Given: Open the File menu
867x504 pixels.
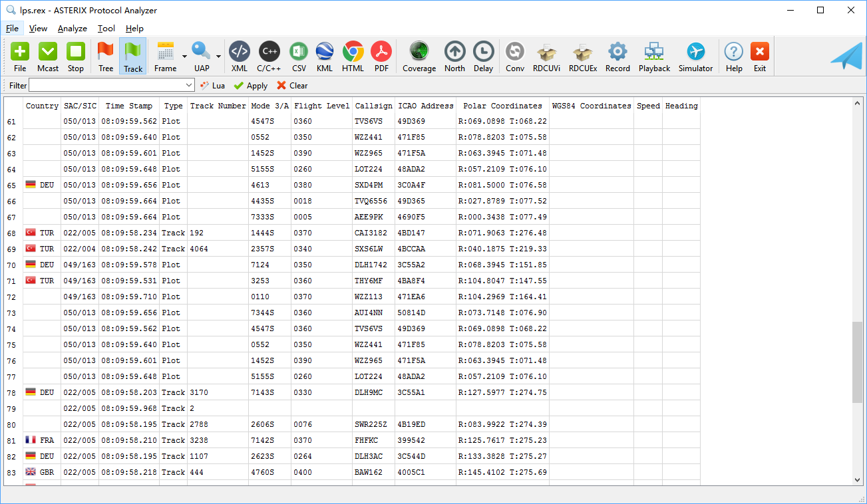Looking at the screenshot, I should [x=12, y=29].
